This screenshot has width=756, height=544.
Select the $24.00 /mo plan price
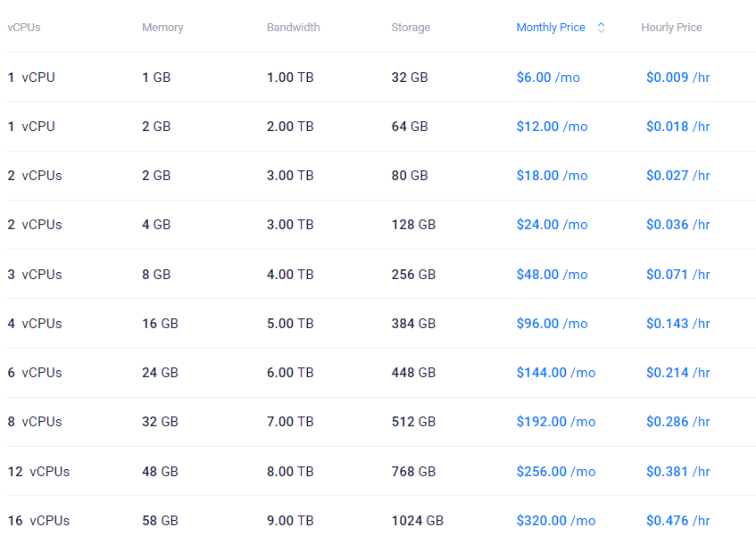click(x=552, y=225)
